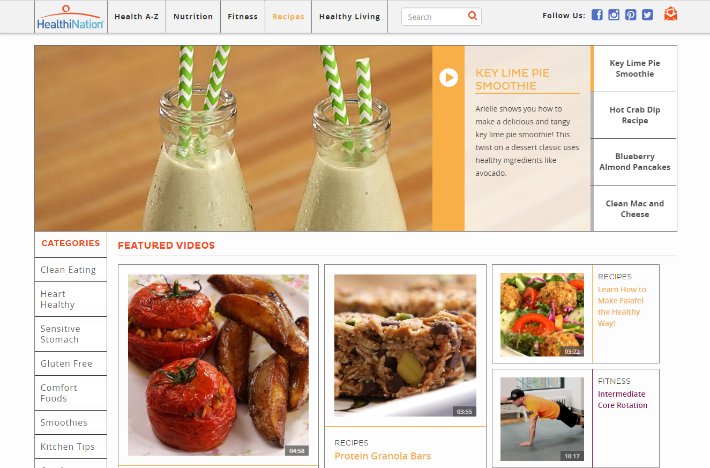Open the Healthy Living menu
The height and width of the screenshot is (468, 710).
pos(350,17)
